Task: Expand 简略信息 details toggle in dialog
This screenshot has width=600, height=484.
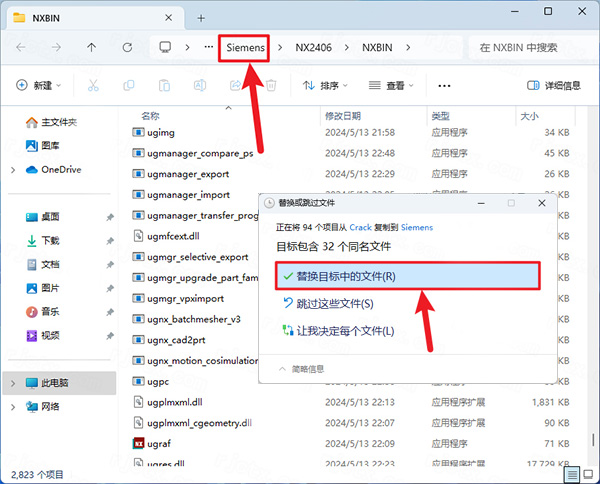Action: 302,369
